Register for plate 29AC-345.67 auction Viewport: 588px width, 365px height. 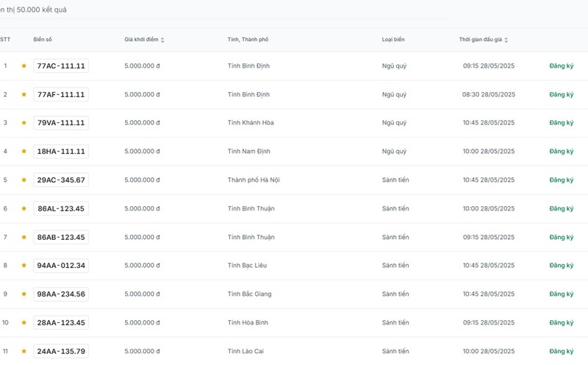point(561,180)
